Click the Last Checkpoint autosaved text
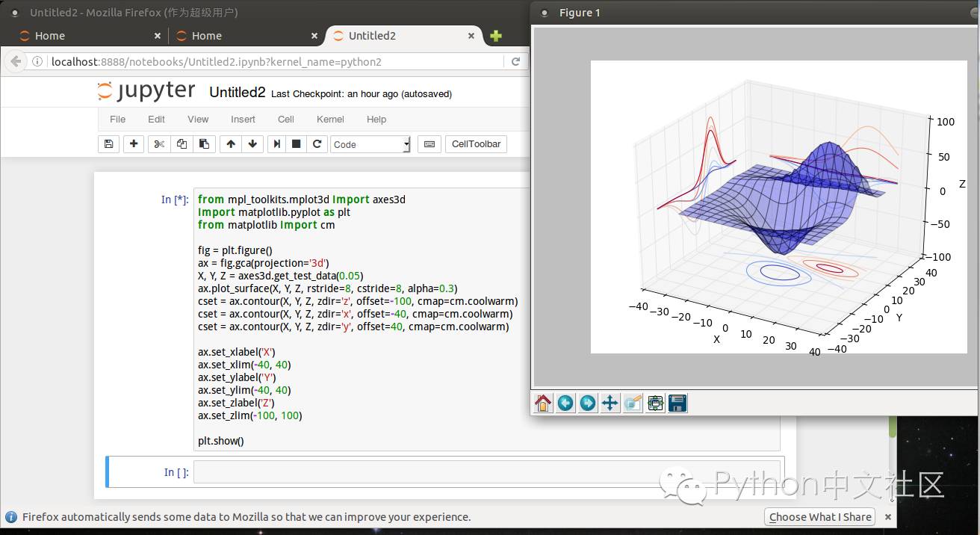 [362, 94]
